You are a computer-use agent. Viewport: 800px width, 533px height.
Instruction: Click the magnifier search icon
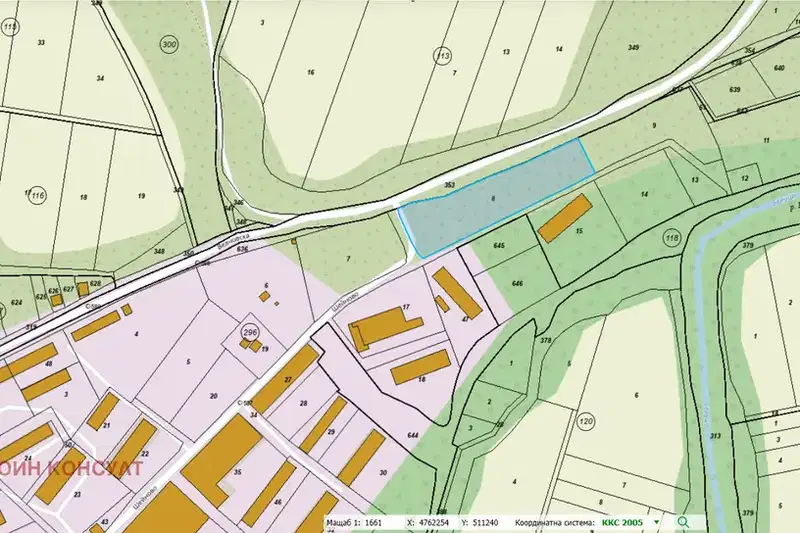[683, 522]
